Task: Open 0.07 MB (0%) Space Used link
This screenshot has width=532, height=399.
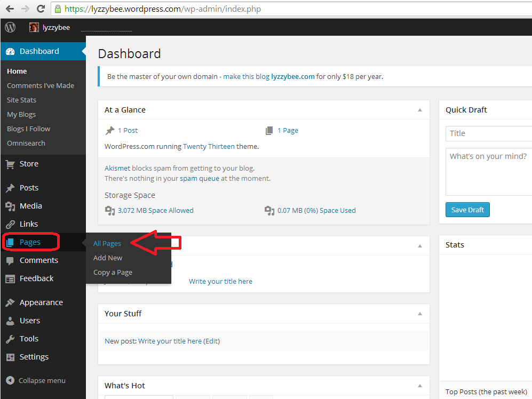Action: (x=316, y=211)
